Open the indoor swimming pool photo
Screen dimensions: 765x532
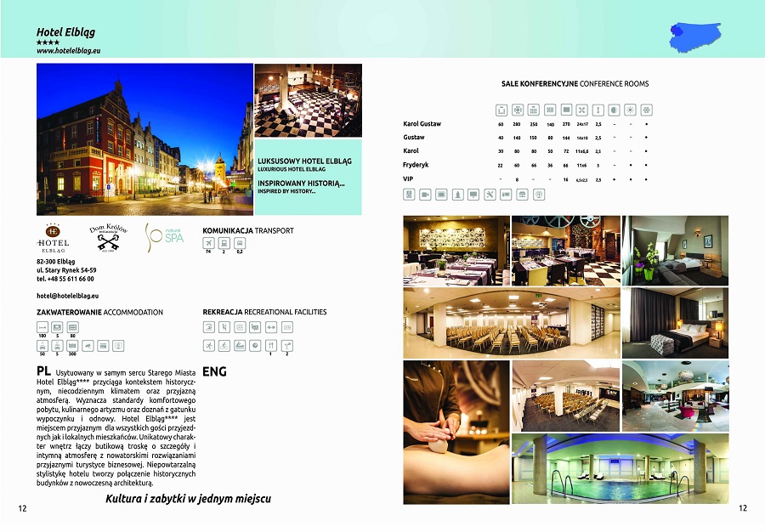coord(620,468)
